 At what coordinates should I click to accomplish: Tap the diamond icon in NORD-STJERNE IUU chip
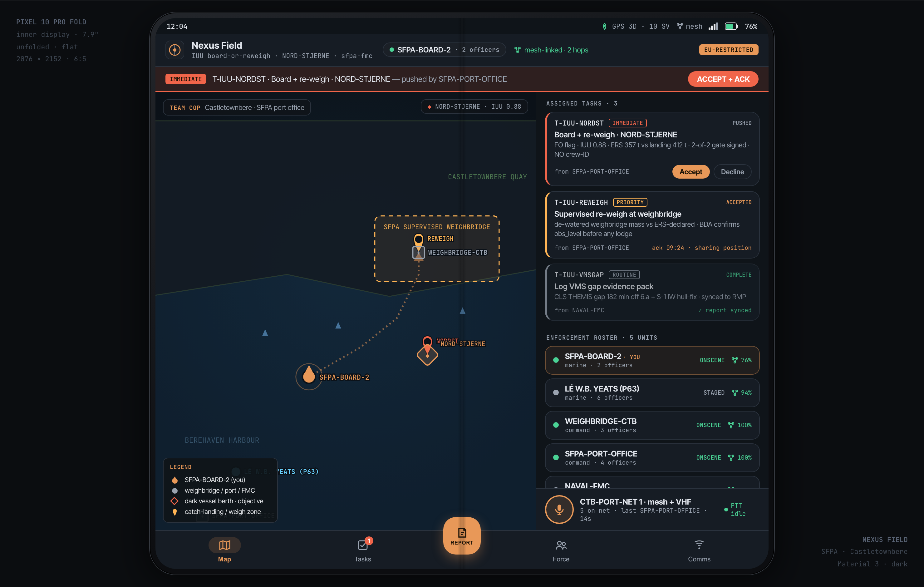[x=430, y=107]
